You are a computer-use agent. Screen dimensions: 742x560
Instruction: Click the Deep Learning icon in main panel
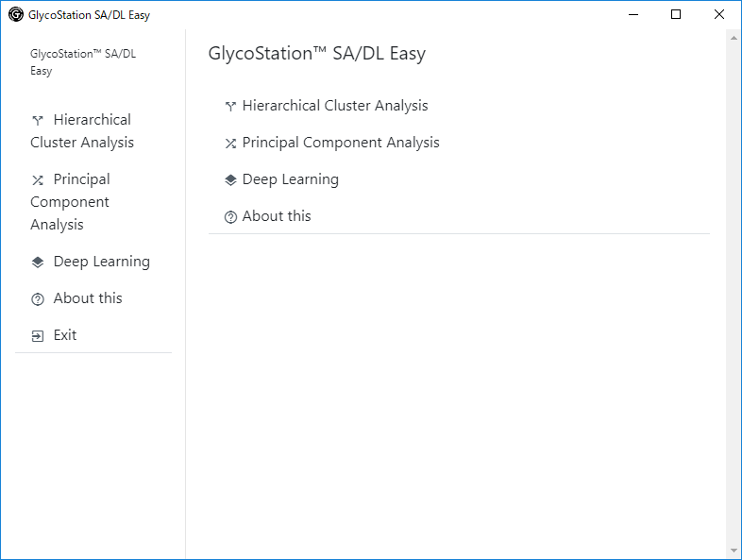230,180
